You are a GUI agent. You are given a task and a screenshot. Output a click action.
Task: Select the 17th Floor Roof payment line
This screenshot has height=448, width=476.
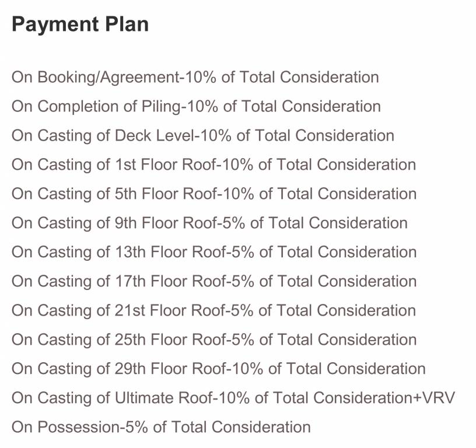[213, 281]
